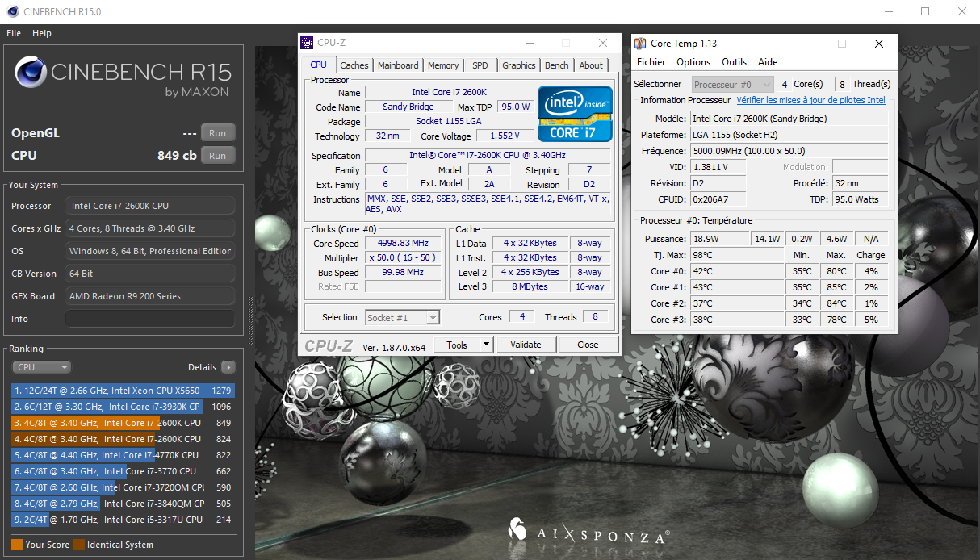Open the Processeur #0 dropdown in Core Temp

(732, 85)
